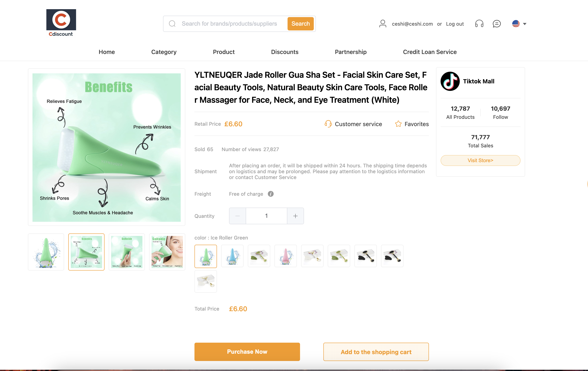Increase quantity with the plus button
588x371 pixels.
tap(295, 216)
